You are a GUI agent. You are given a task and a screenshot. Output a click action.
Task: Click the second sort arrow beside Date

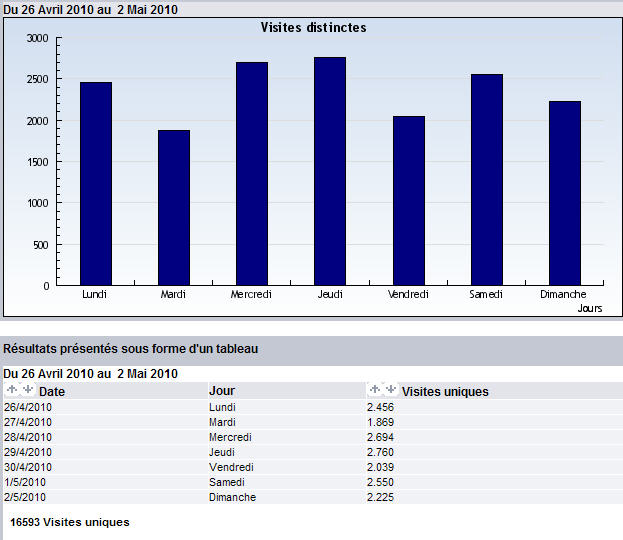click(x=28, y=390)
